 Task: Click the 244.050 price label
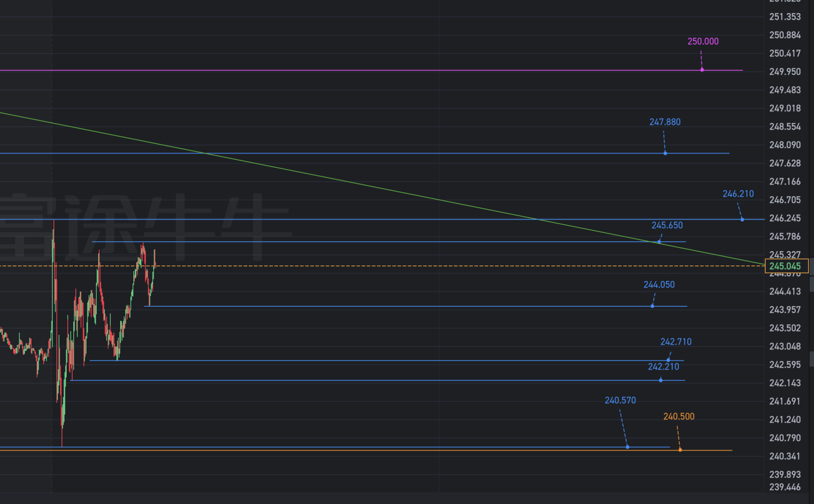(659, 285)
